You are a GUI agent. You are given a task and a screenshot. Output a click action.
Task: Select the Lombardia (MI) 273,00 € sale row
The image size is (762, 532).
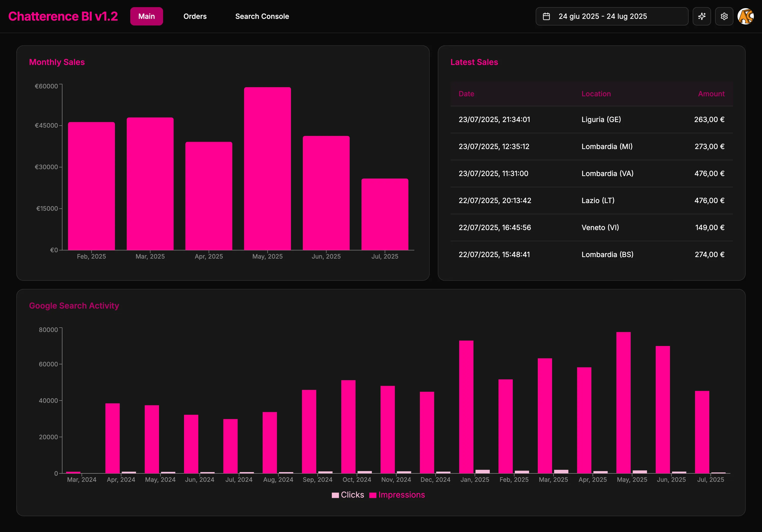pos(591,146)
